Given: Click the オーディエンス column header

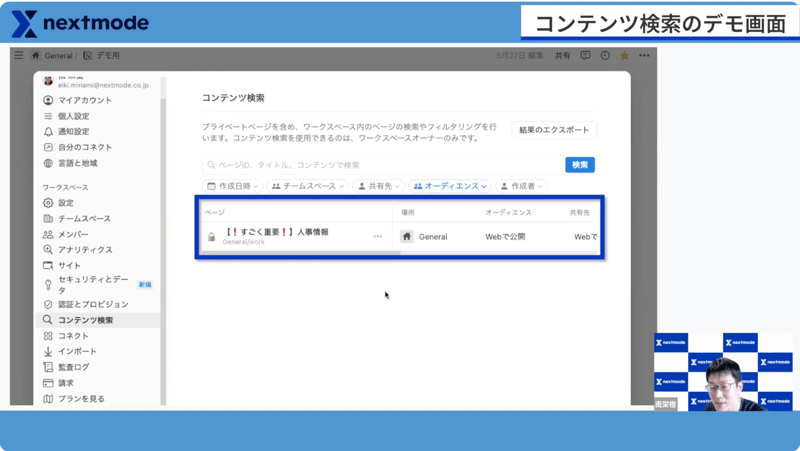Looking at the screenshot, I should click(508, 212).
